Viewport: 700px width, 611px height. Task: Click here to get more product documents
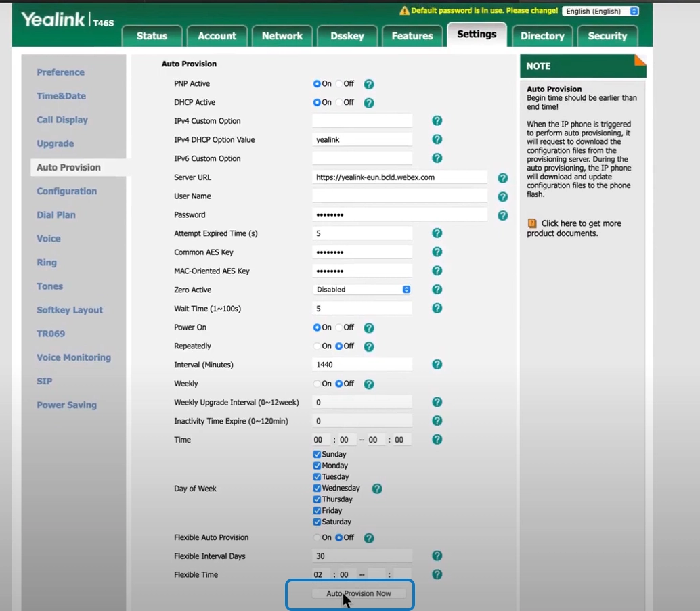573,228
